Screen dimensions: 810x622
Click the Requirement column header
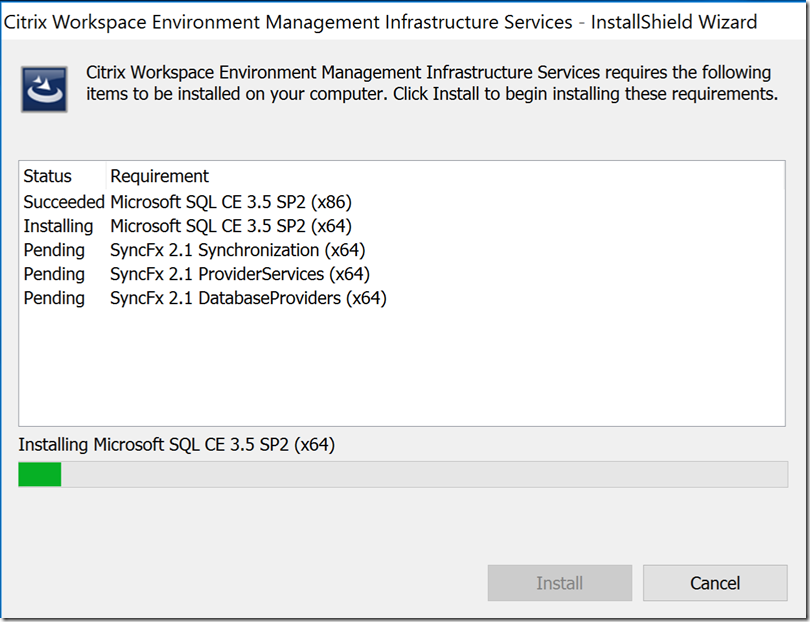160,176
